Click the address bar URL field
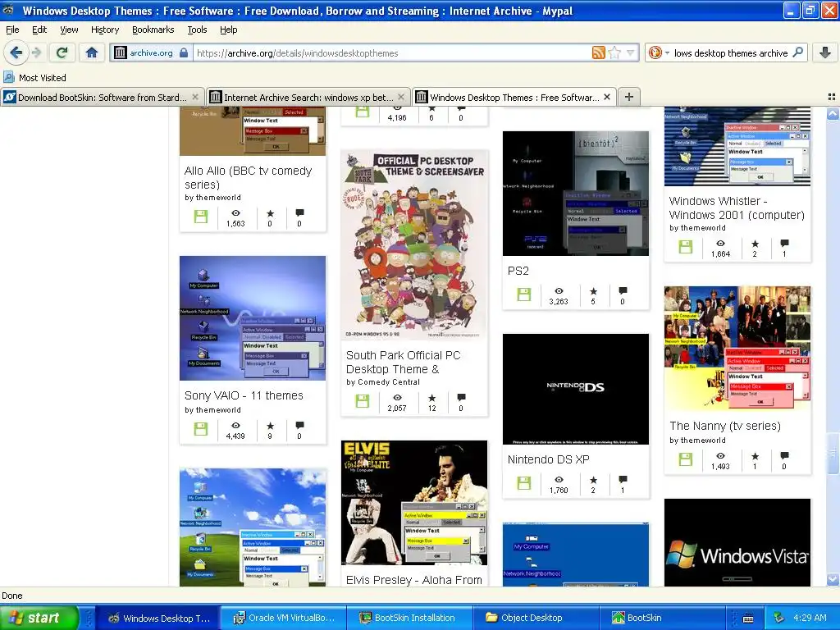840x630 pixels. 391,52
